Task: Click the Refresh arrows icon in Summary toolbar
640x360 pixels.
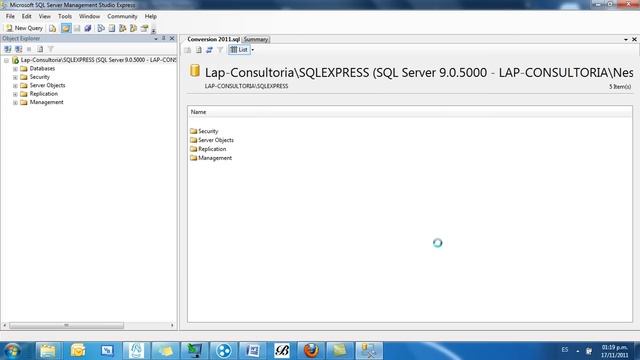Action: click(x=209, y=50)
